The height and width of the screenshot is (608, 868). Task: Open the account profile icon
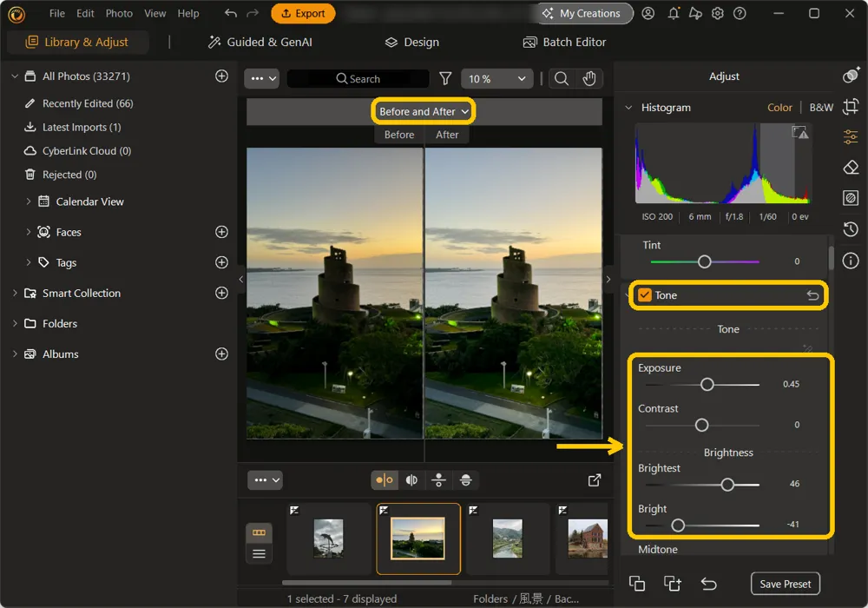tap(648, 13)
